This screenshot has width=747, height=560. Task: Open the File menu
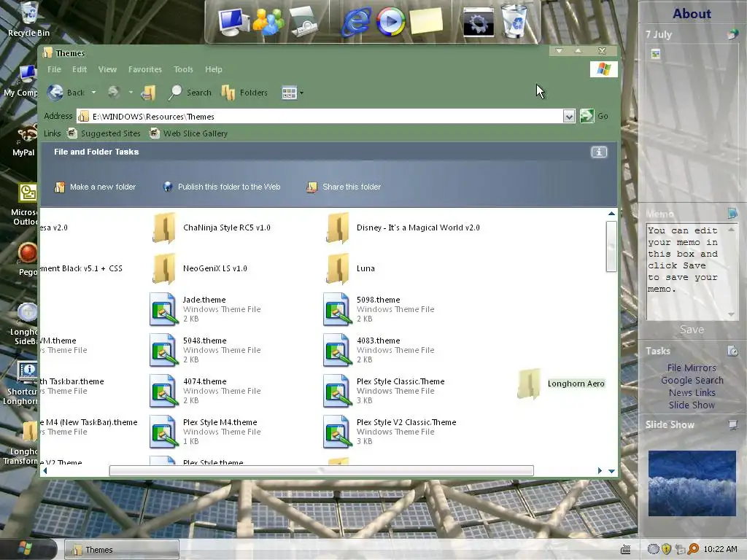(x=54, y=69)
